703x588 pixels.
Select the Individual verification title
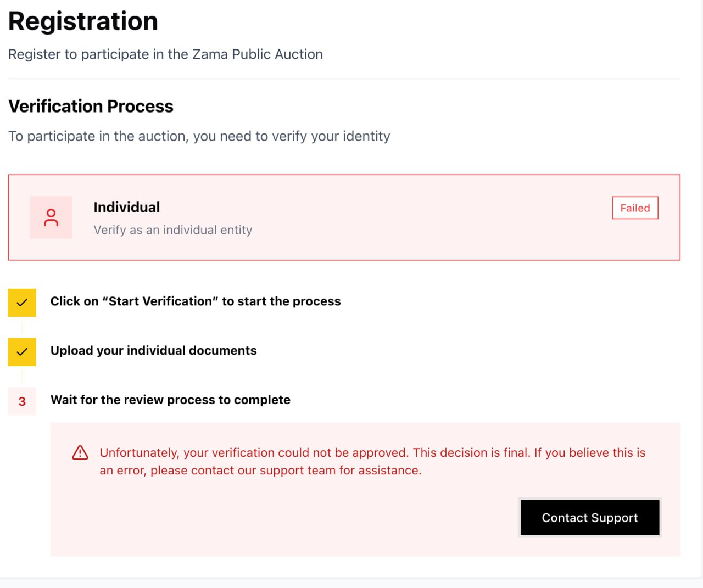(x=126, y=207)
